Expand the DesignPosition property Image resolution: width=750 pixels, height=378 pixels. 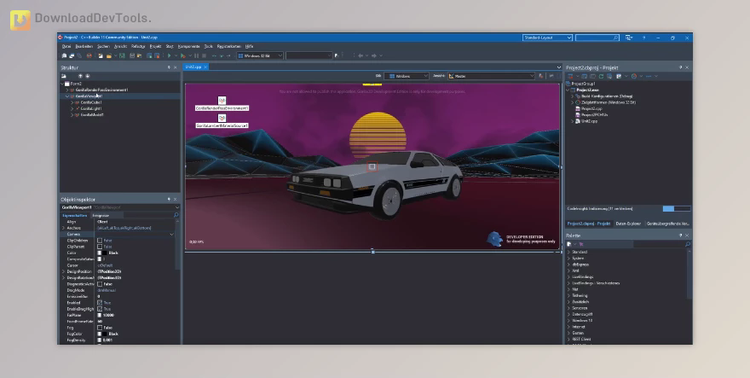pyautogui.click(x=63, y=271)
